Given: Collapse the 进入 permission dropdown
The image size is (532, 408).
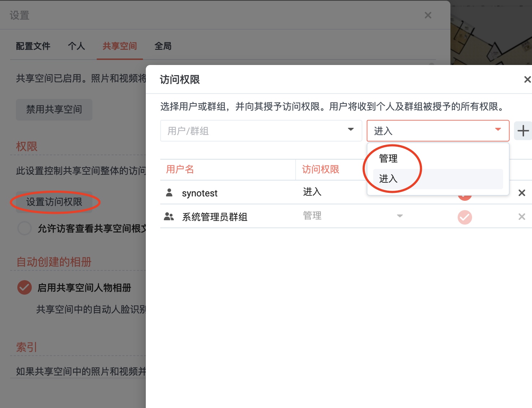Looking at the screenshot, I should (x=438, y=131).
